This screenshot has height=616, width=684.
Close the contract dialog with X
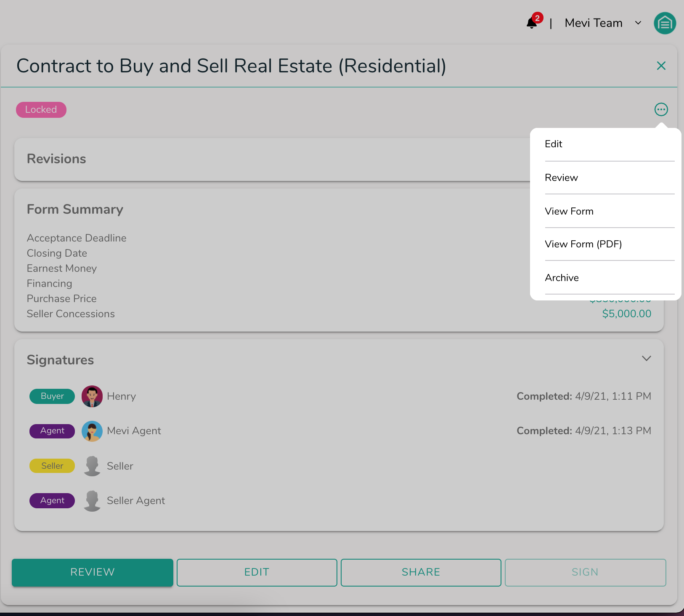[x=661, y=66]
